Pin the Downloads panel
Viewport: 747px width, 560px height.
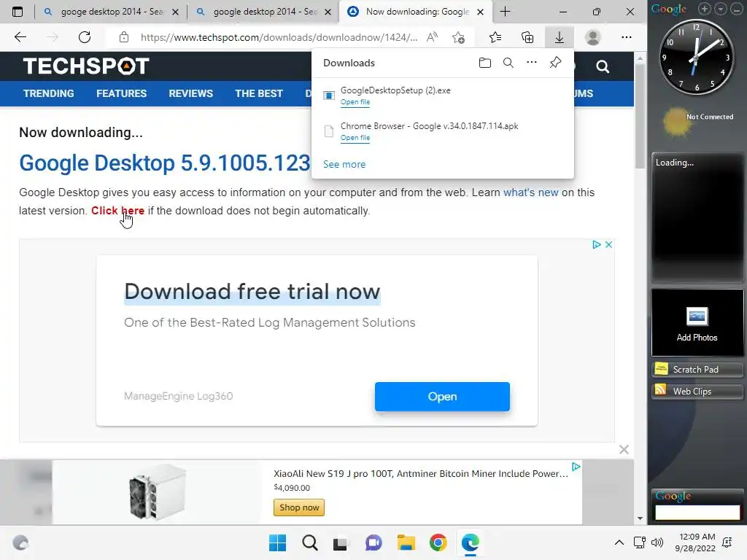pos(555,63)
